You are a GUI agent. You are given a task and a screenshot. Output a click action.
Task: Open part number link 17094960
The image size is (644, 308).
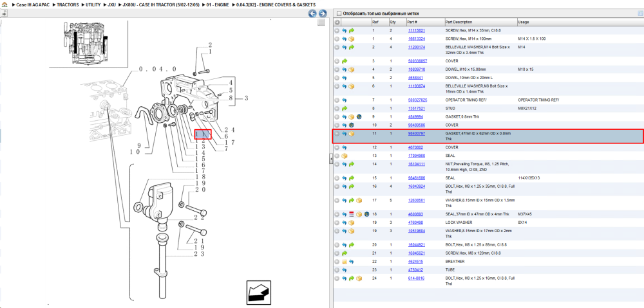coord(416,156)
